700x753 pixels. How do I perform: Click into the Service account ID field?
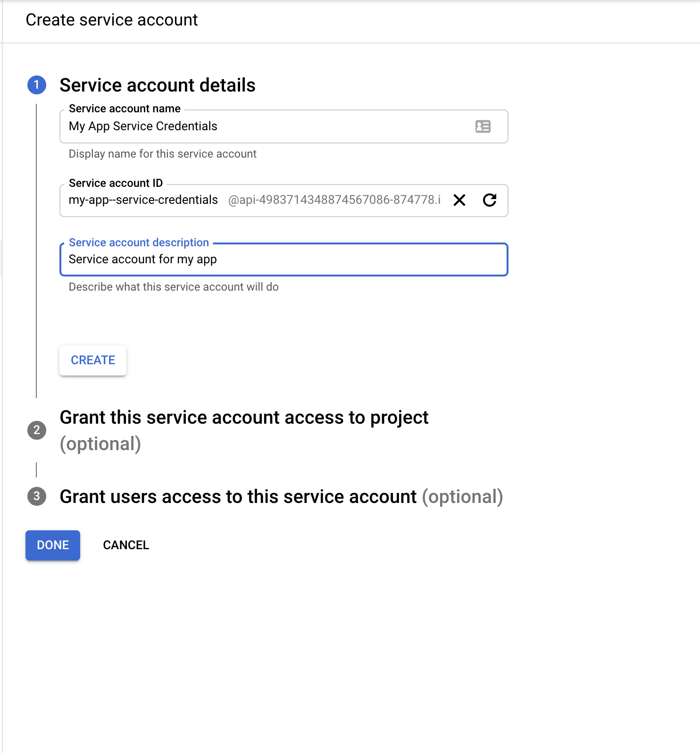143,200
